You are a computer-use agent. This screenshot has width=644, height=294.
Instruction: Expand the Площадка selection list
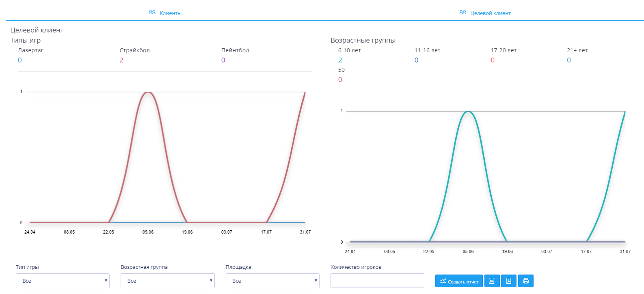[272, 281]
